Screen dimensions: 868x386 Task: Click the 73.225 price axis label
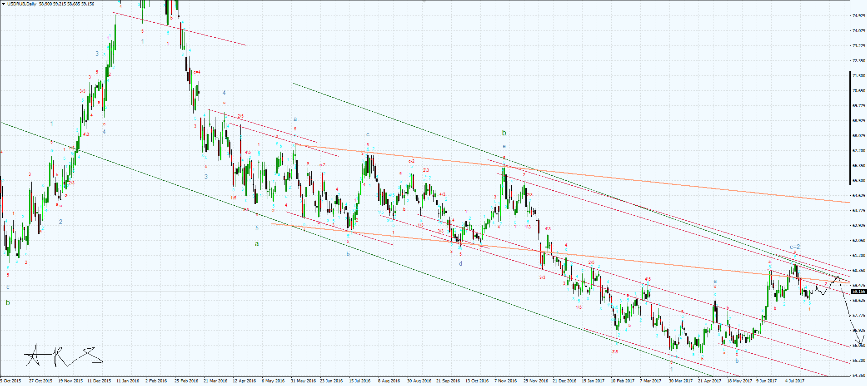859,46
